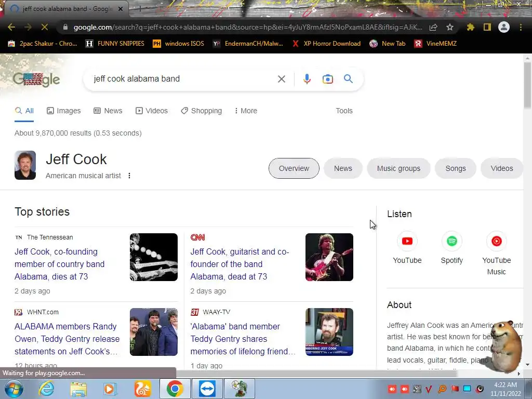The height and width of the screenshot is (399, 532).
Task: Open the Windows Start menu orb
Action: (13, 389)
